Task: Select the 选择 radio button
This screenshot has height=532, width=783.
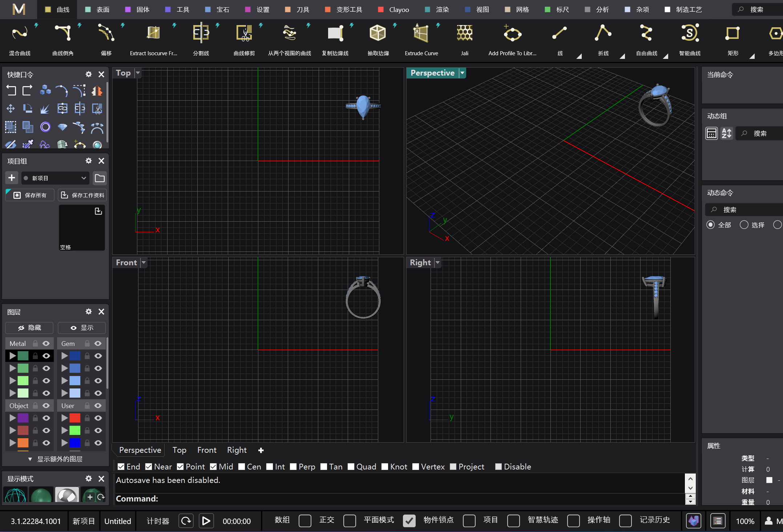Action: coord(744,225)
